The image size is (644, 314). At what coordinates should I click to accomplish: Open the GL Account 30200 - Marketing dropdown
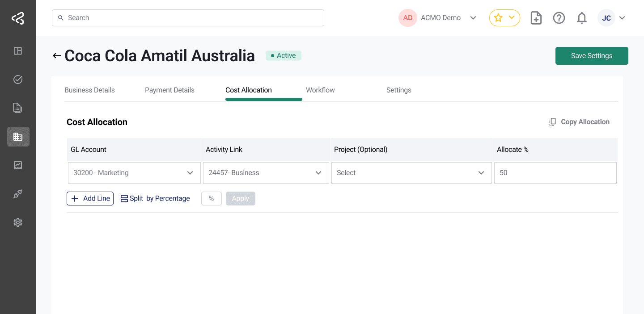click(134, 173)
